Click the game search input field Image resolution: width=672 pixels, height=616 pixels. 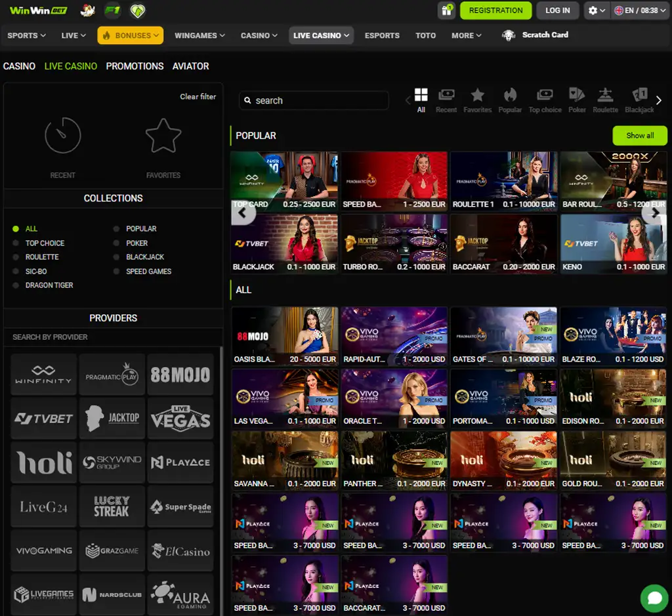click(x=313, y=100)
